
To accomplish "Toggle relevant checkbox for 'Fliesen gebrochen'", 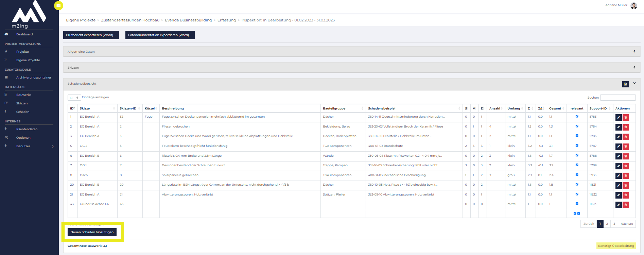I will 577,126.
